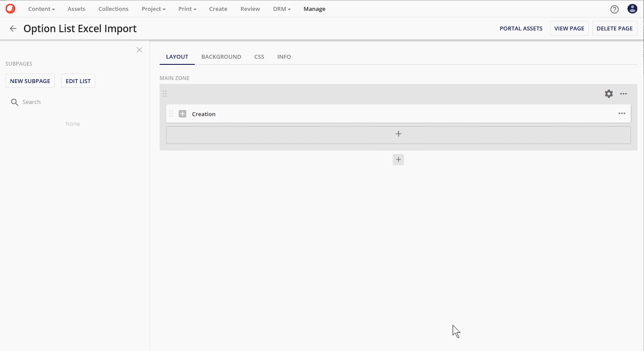
Task: Grab the Creation row drag handle
Action: click(x=171, y=114)
